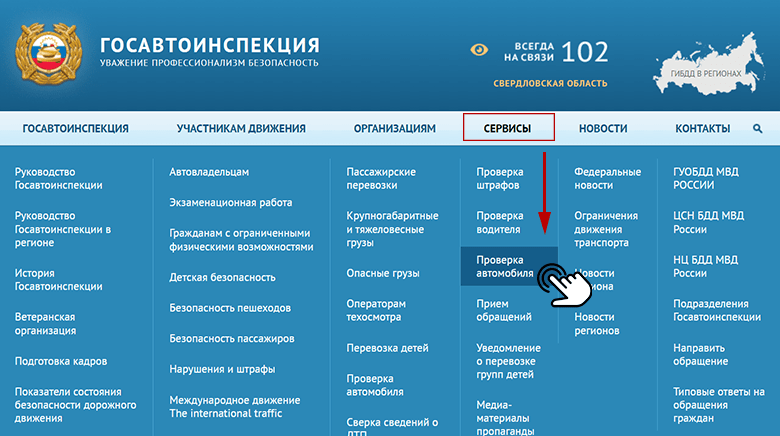Open ЦСН БДД МВД России
780x436 pixels.
(x=708, y=222)
